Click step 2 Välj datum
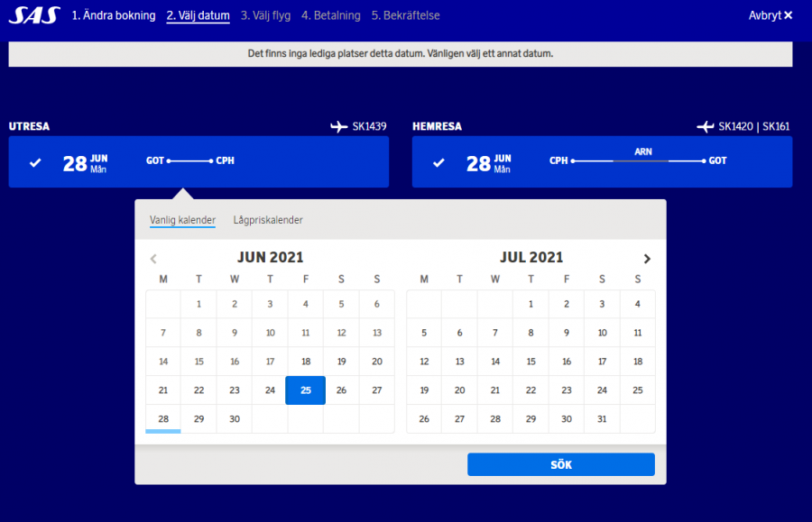The image size is (812, 522). pos(198,15)
